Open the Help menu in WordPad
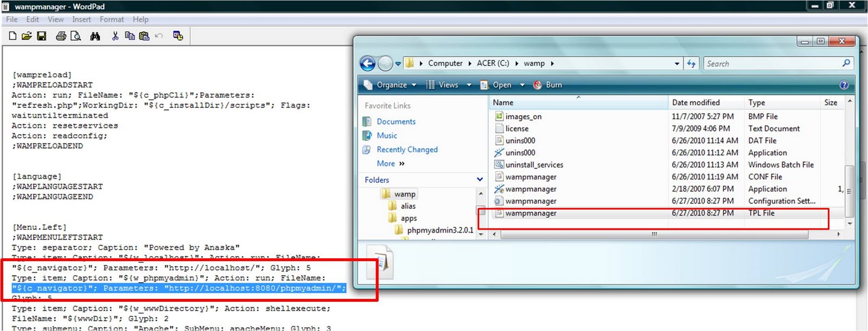Image resolution: width=868 pixels, height=331 pixels. [141, 20]
